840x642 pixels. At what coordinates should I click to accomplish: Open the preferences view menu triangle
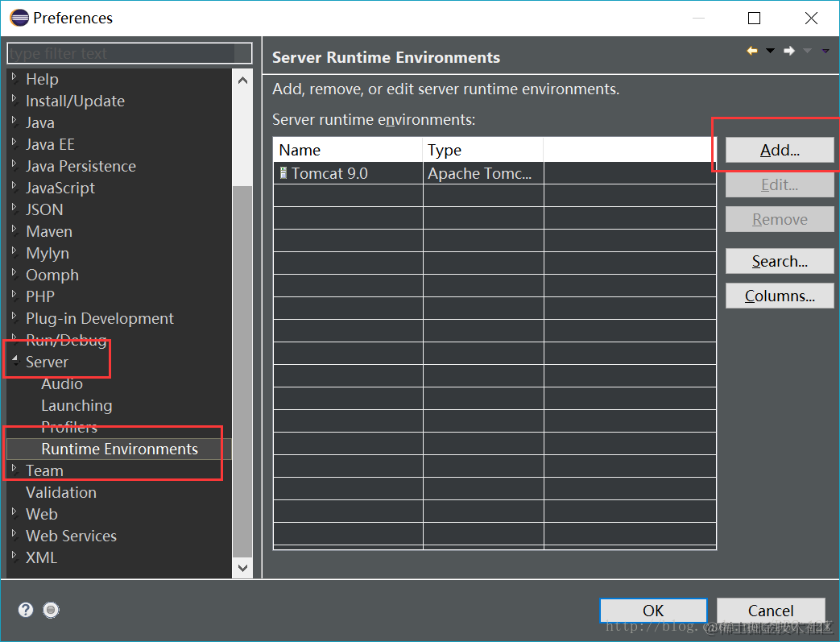[826, 51]
